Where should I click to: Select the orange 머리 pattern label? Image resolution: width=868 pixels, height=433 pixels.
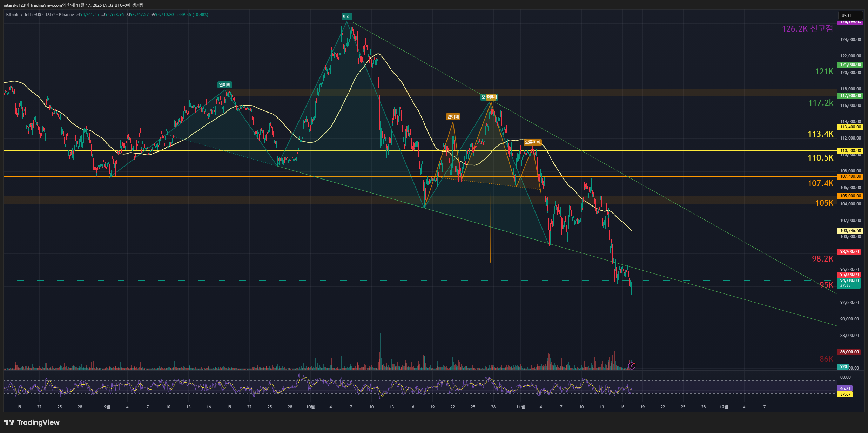[x=492, y=97]
